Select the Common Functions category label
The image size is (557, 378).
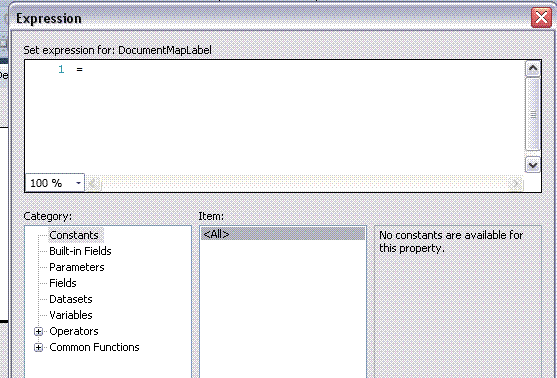[x=94, y=347]
